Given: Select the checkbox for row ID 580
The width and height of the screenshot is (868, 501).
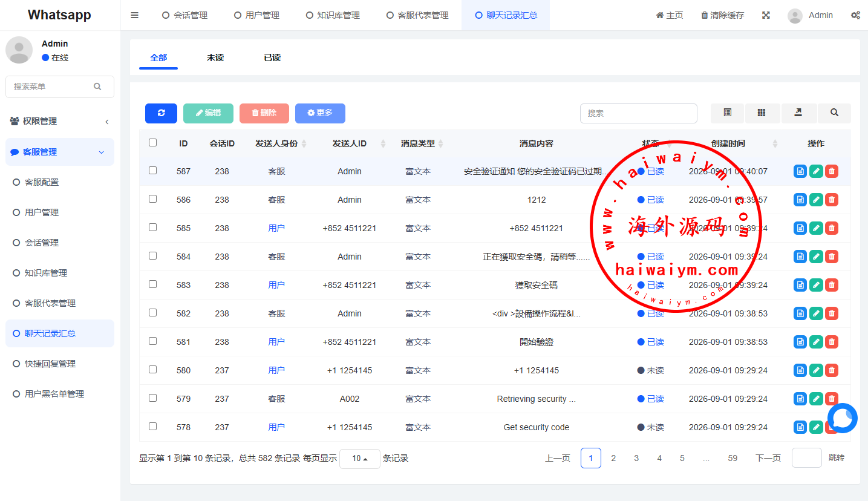Looking at the screenshot, I should click(152, 370).
